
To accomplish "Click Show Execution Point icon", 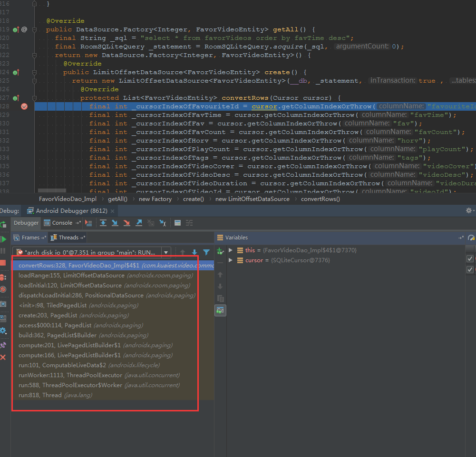I will (88, 223).
